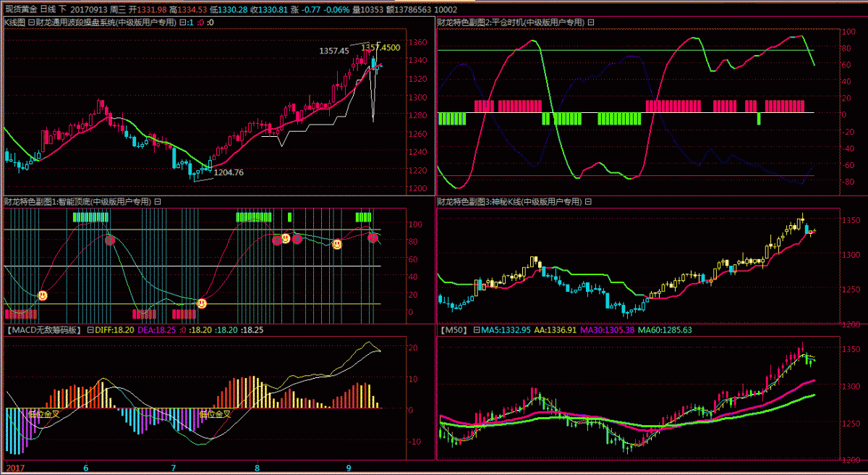This screenshot has height=475, width=868.
Task: Click the rightmost red sad-face marker in 智能顶底 panel
Action: [373, 237]
